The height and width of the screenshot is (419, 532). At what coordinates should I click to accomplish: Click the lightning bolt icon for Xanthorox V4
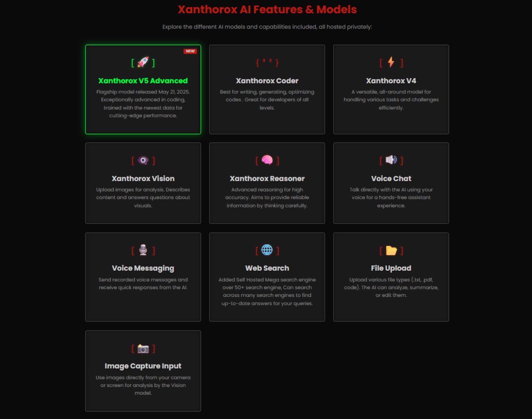point(391,62)
